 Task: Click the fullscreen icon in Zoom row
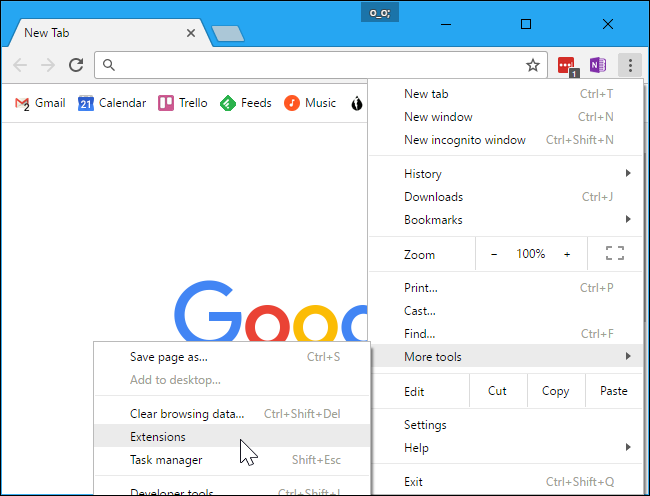(615, 253)
